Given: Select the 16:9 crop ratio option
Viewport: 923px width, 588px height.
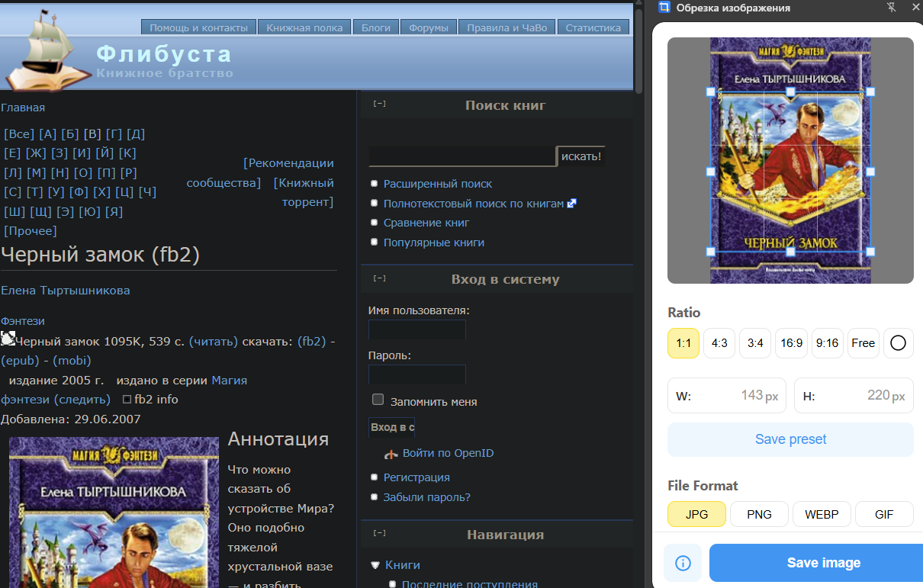Looking at the screenshot, I should click(x=791, y=343).
